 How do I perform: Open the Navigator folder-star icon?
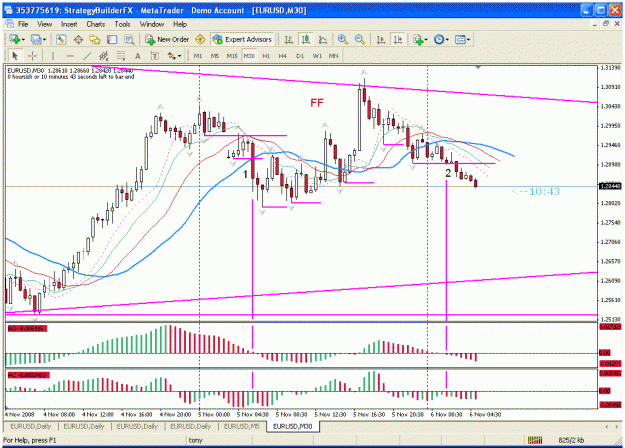click(95, 39)
